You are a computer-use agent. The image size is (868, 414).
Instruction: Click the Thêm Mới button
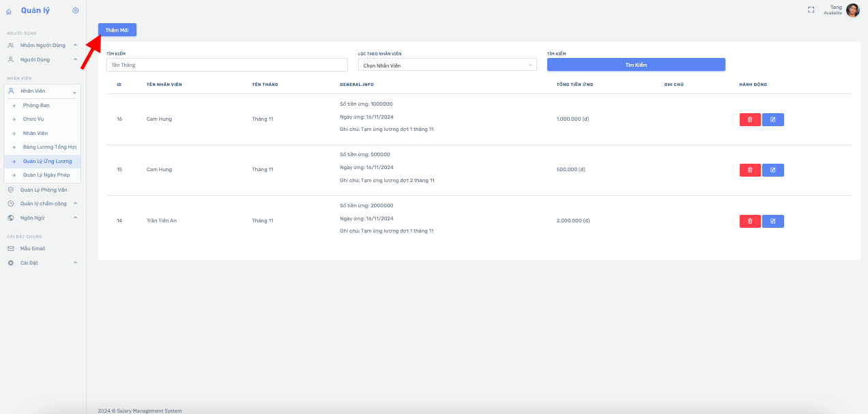[117, 30]
